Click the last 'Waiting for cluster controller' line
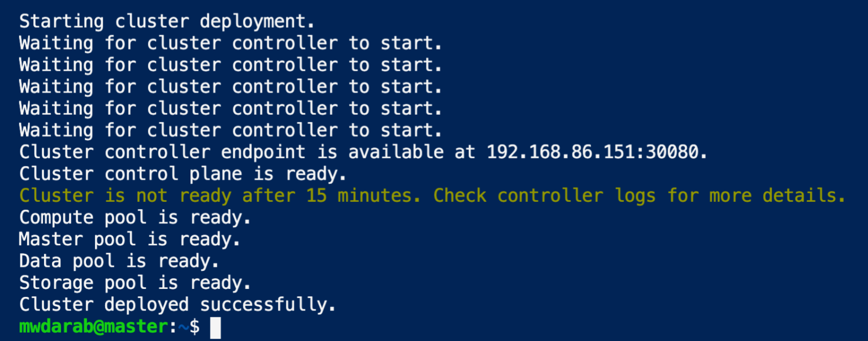 click(x=231, y=130)
